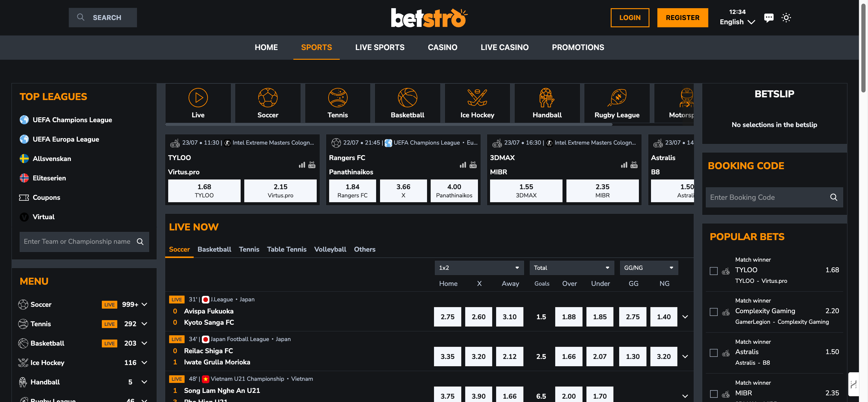The width and height of the screenshot is (868, 402).
Task: Expand more markets for Reilac Shiga FC match
Action: [685, 357]
